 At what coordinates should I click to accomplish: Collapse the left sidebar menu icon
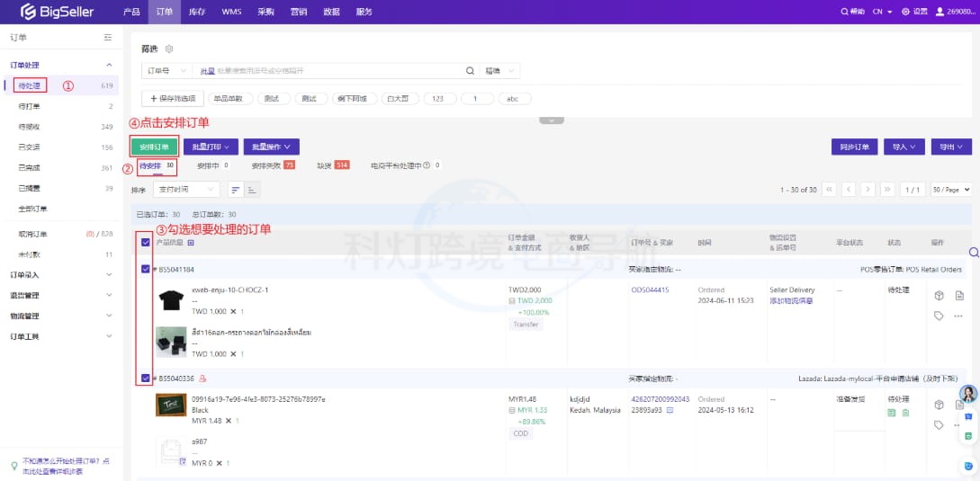[108, 37]
